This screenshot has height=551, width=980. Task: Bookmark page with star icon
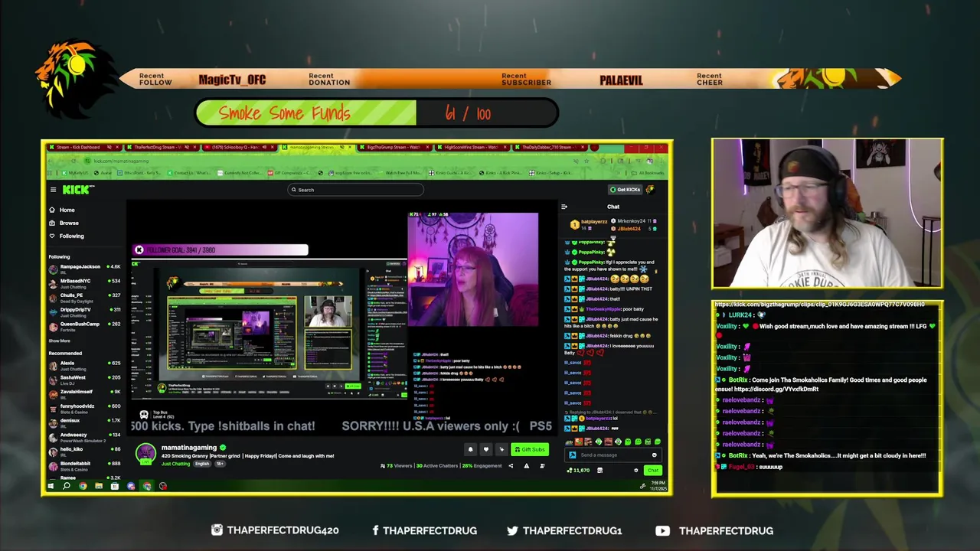coord(586,161)
